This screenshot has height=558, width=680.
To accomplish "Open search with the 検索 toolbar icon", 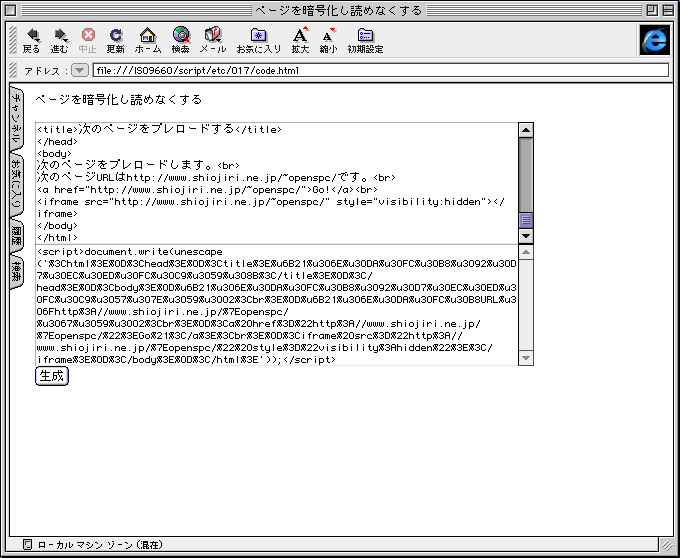I will 180,40.
